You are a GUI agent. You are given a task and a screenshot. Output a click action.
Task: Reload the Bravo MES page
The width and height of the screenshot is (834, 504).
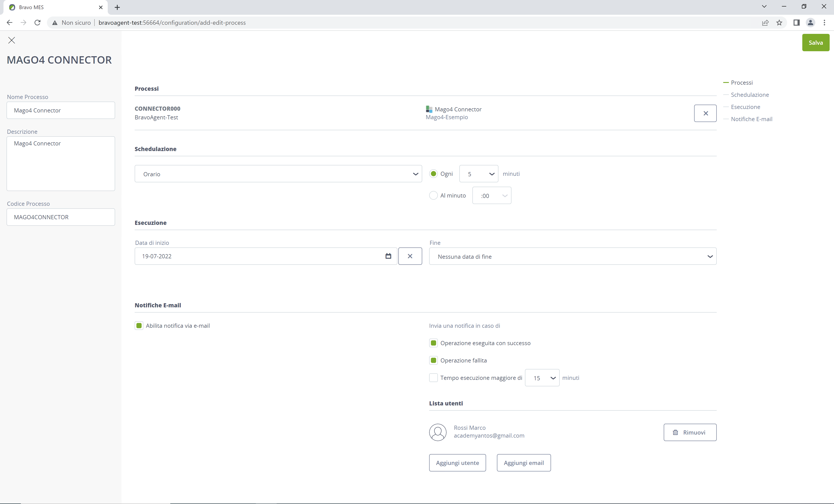[38, 23]
